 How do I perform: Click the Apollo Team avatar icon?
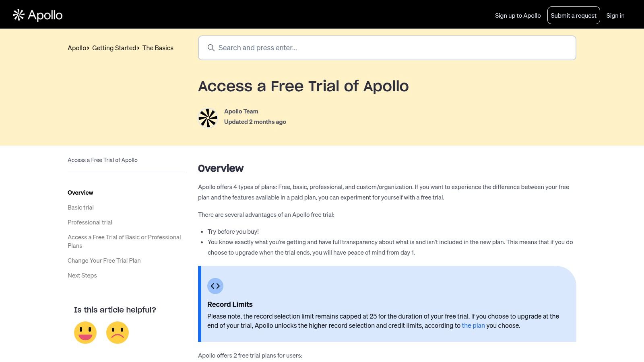(208, 118)
